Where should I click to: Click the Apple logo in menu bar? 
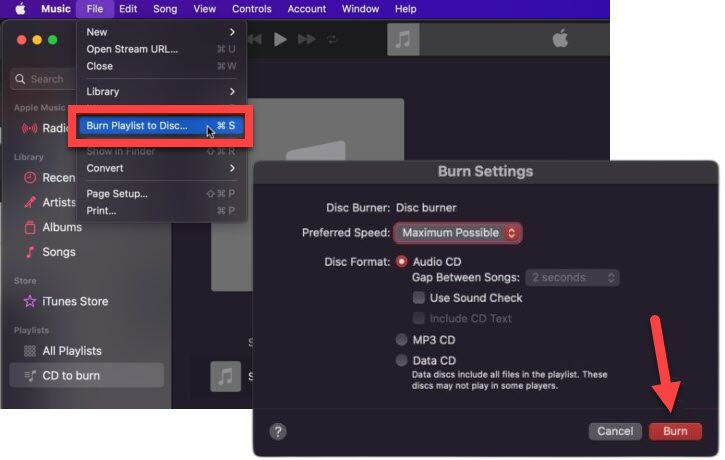click(x=19, y=9)
